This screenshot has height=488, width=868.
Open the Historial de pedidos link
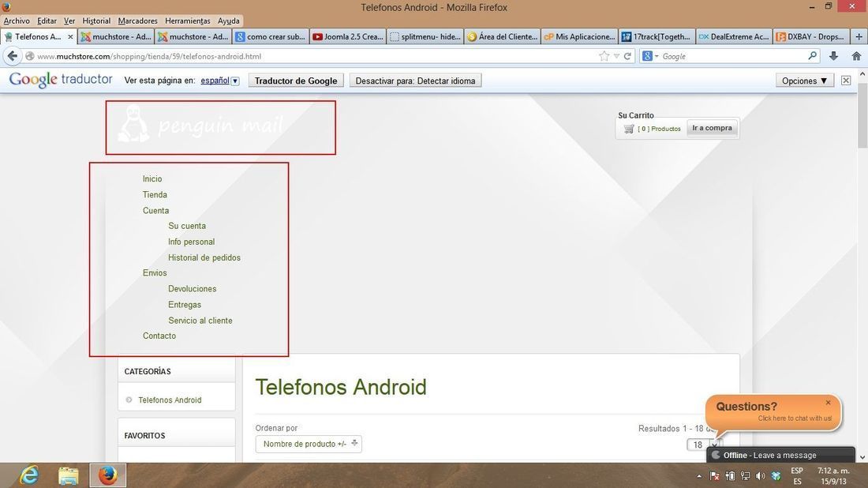coord(204,257)
